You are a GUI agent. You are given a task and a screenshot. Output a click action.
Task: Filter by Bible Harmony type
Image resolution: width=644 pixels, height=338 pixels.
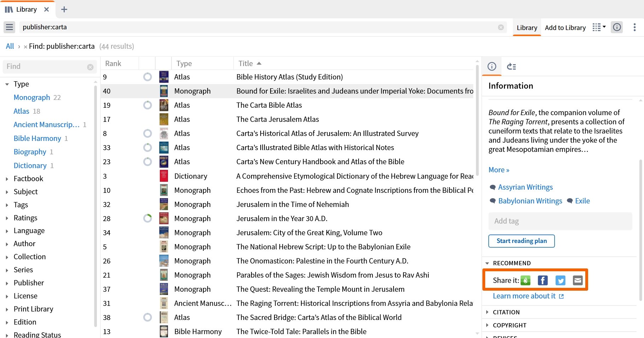tap(37, 138)
